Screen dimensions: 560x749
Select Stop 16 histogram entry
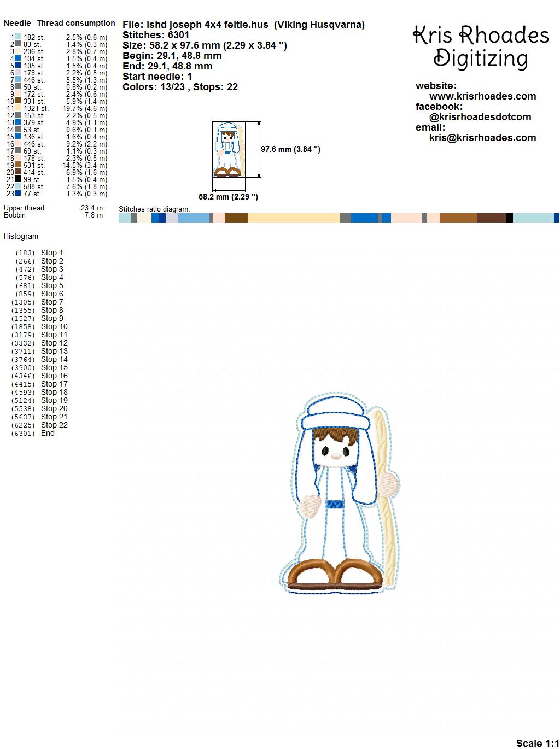(39, 376)
